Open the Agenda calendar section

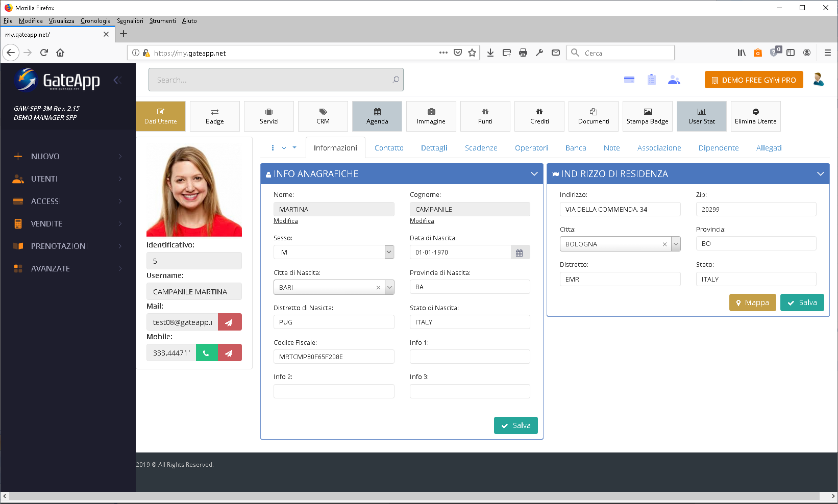(377, 116)
